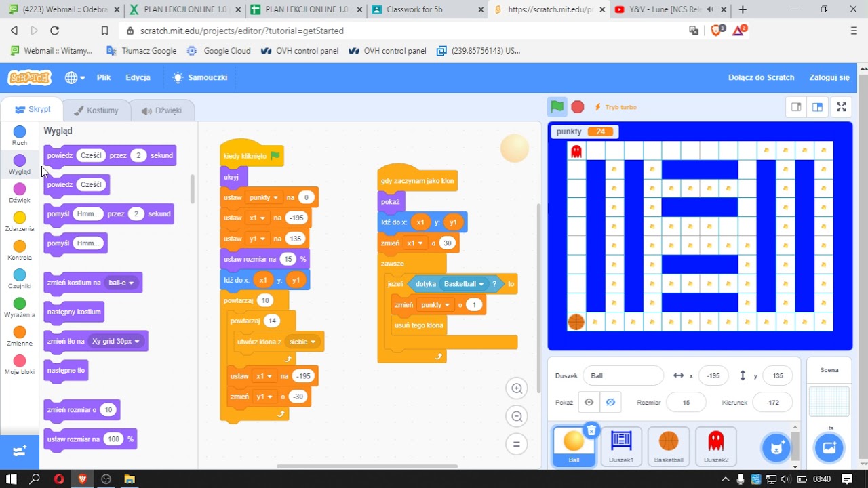This screenshot has height=488, width=868.
Task: Click the następne tło block
Action: 66,371
